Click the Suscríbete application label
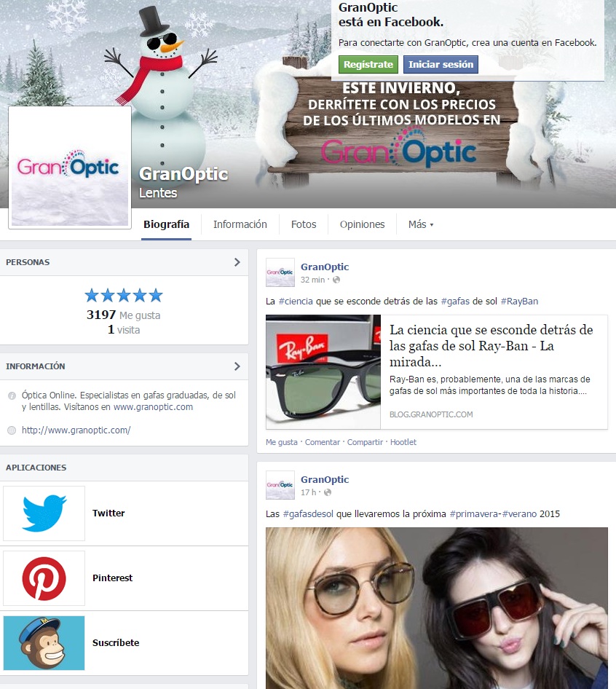The height and width of the screenshot is (689, 616). click(x=116, y=643)
